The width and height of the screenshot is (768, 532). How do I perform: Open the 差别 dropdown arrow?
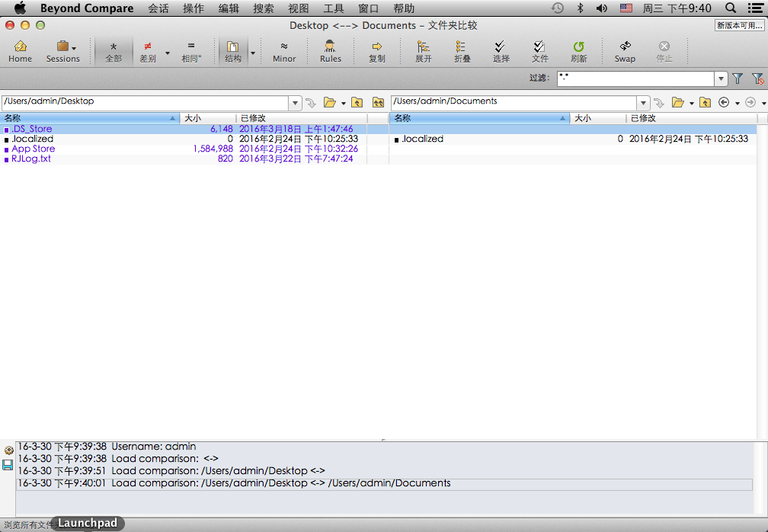click(x=168, y=52)
